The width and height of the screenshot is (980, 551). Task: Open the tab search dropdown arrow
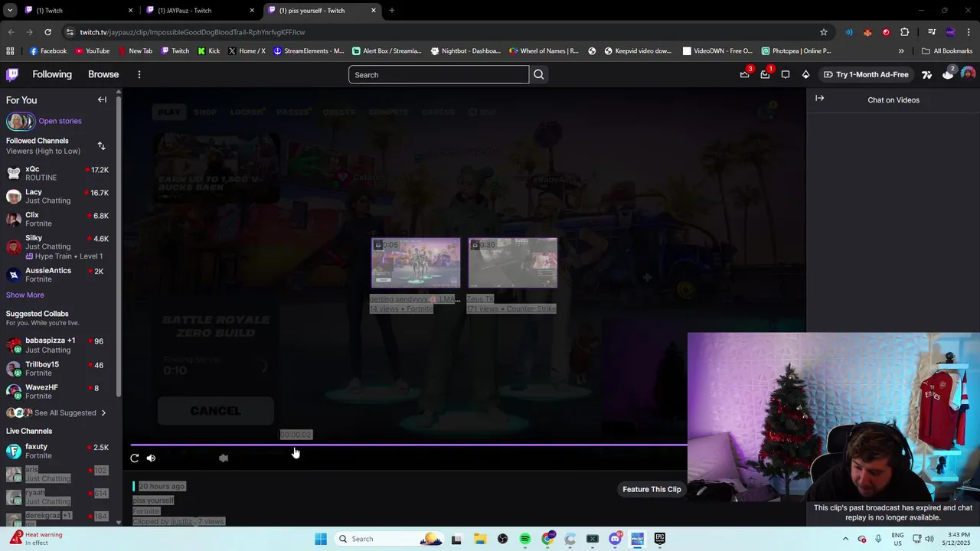[x=10, y=11]
